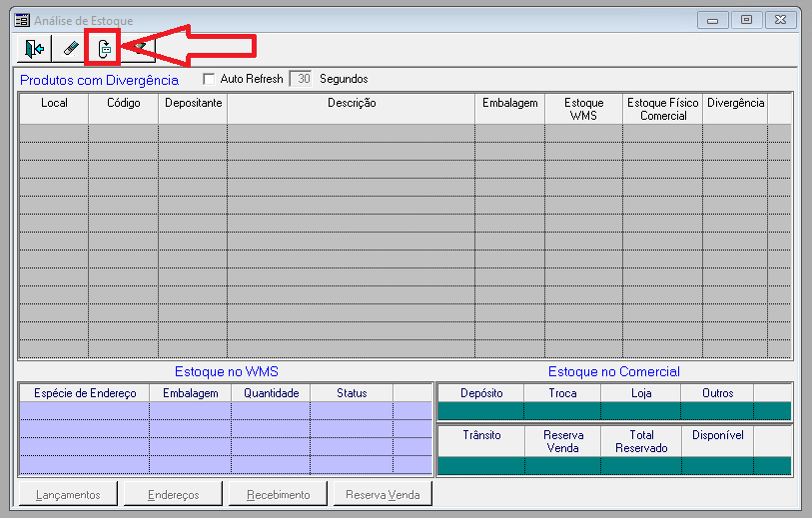Viewport: 812px width, 518px height.
Task: Minimize the Análise de Estoque window
Action: click(x=712, y=20)
